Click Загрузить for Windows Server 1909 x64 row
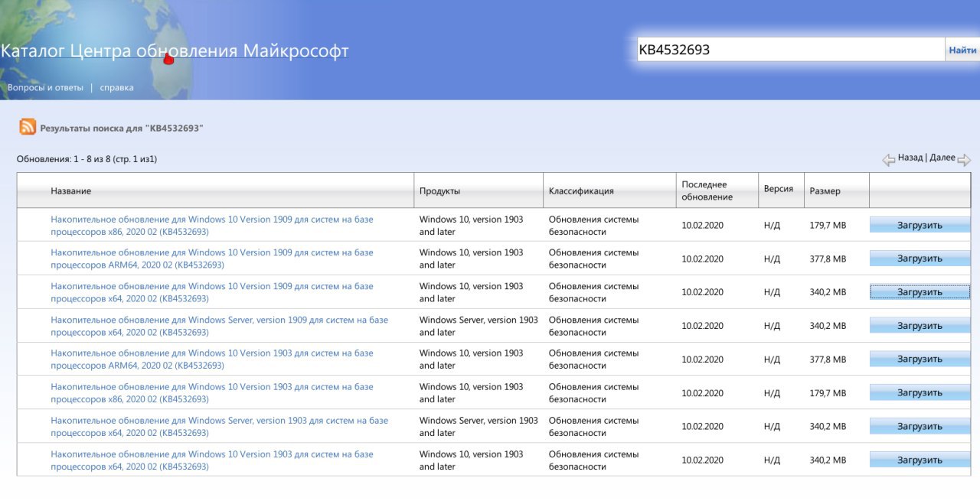Viewport: 980px width, 501px height. (920, 326)
